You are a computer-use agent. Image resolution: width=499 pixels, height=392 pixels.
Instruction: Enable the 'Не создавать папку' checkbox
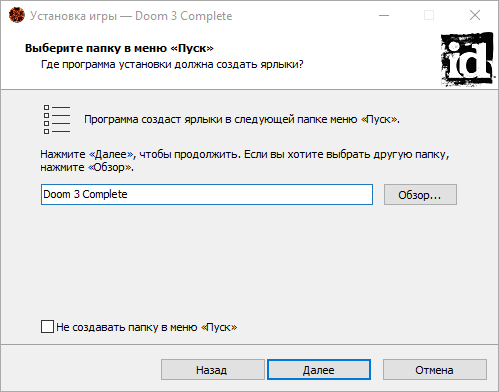(47, 327)
